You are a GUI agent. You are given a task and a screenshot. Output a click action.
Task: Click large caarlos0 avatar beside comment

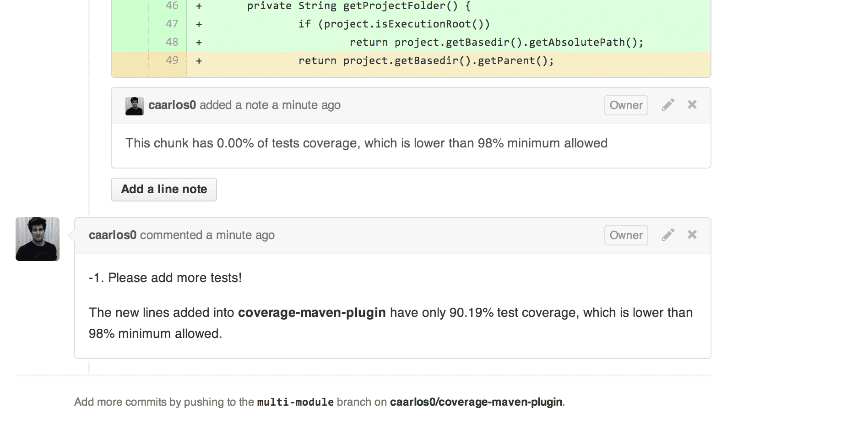tap(38, 239)
